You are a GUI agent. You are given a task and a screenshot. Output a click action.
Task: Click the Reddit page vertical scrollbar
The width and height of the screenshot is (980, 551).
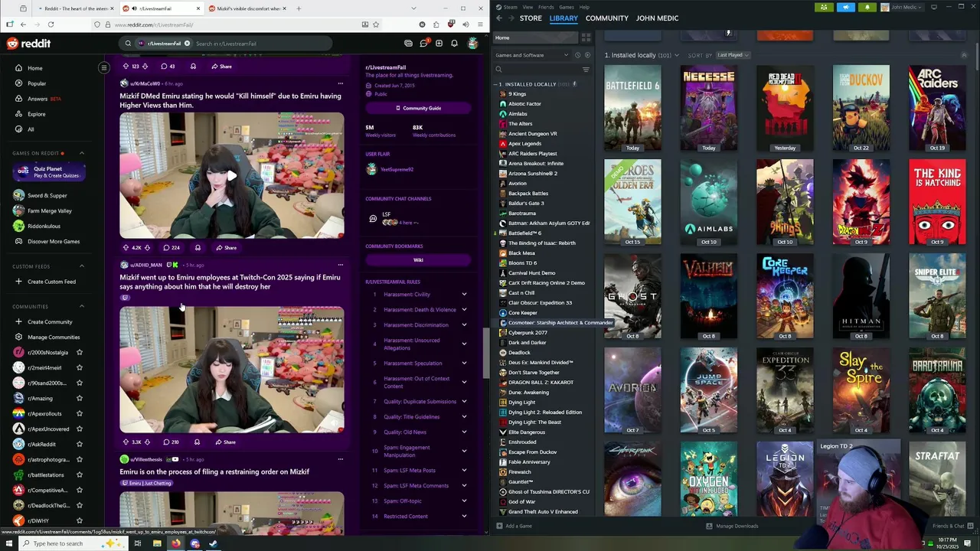485,353
